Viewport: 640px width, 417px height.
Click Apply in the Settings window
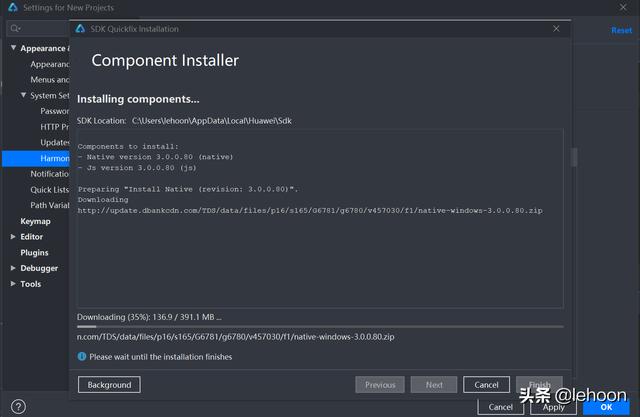[x=553, y=407]
